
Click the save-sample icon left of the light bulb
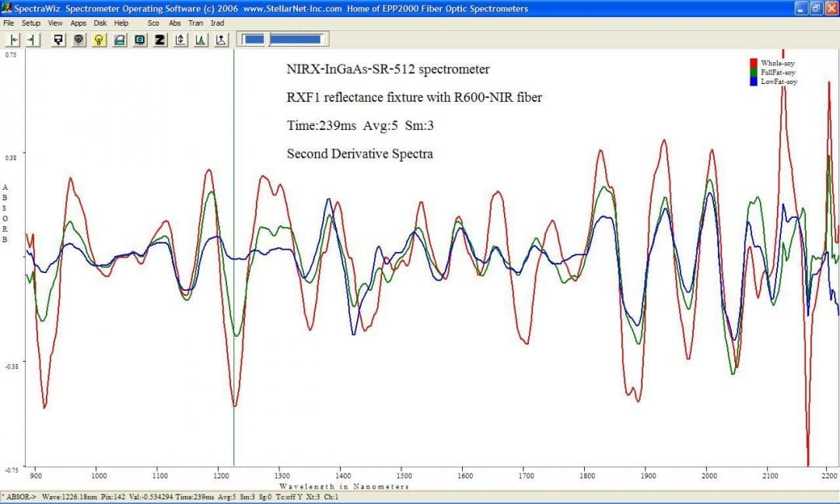click(58, 39)
